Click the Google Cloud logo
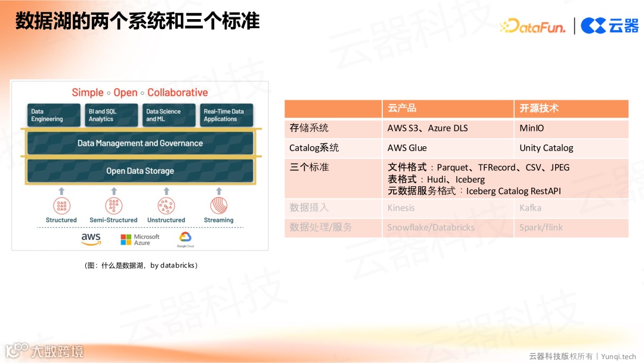 click(185, 239)
